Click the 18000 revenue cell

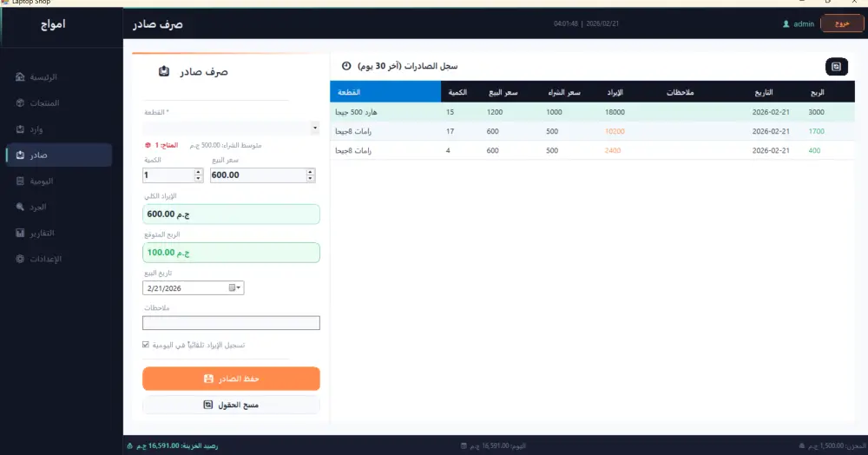[615, 112]
